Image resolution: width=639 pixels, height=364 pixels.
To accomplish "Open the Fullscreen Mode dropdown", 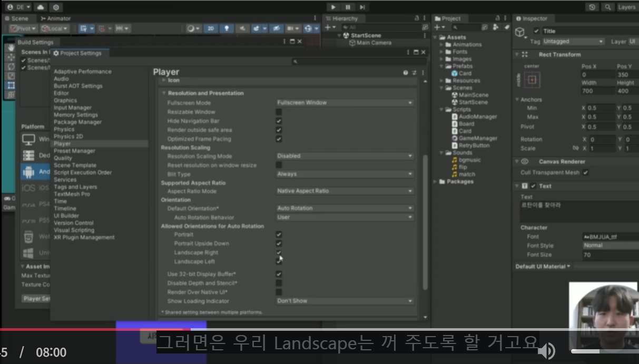I will coord(345,103).
